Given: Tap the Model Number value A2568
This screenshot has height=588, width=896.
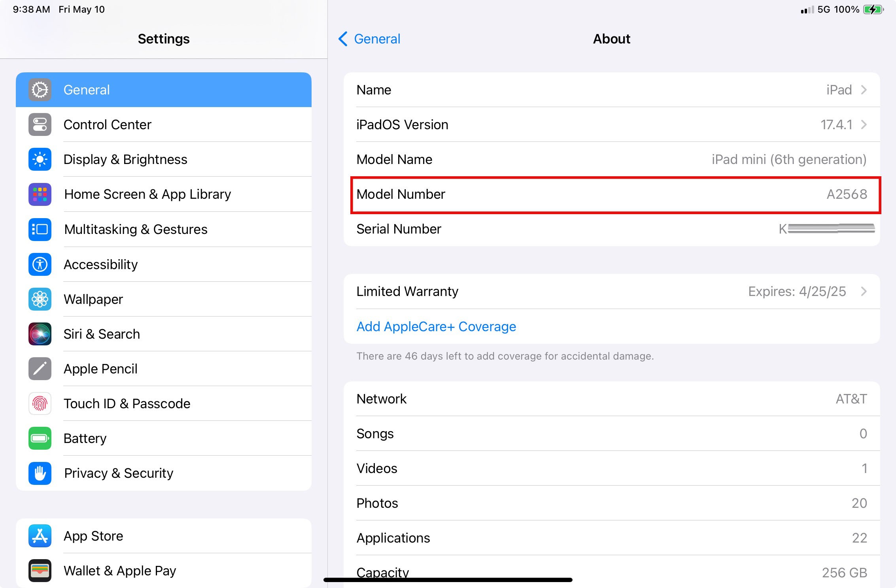Looking at the screenshot, I should point(847,194).
